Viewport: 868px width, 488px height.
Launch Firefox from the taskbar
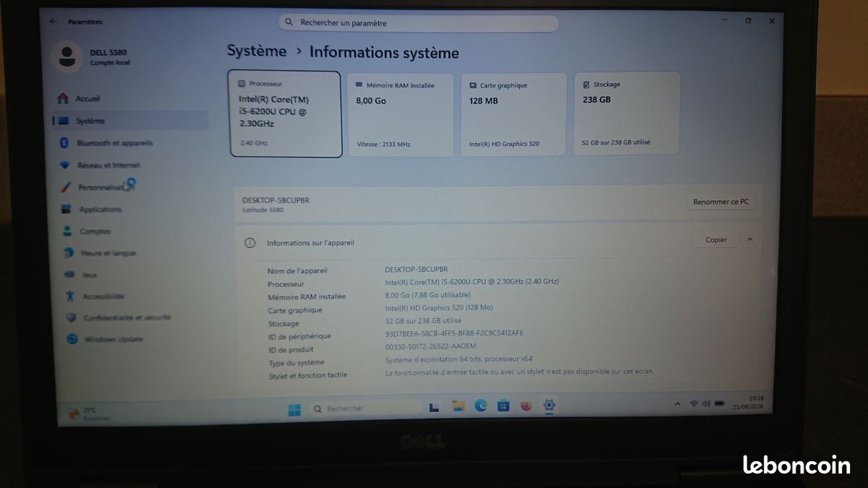[x=526, y=406]
